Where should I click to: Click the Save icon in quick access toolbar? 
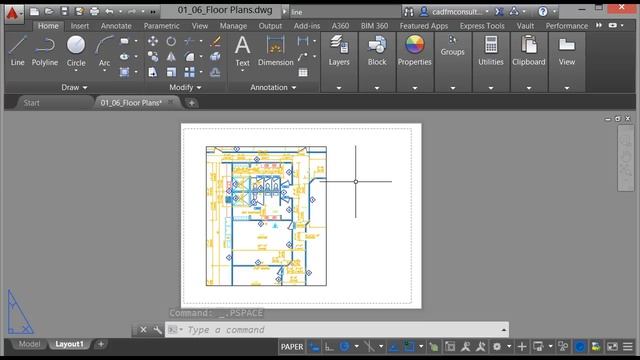coord(64,11)
